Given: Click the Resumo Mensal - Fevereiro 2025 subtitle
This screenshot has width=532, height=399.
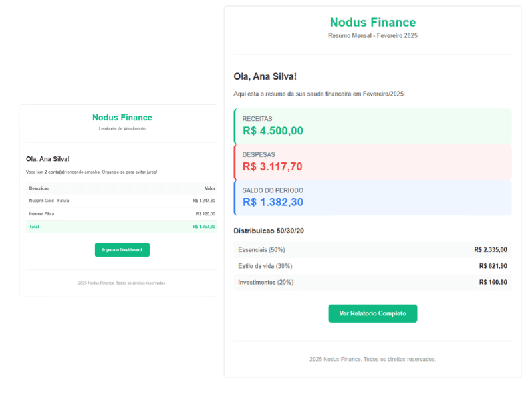Looking at the screenshot, I should pos(372,35).
